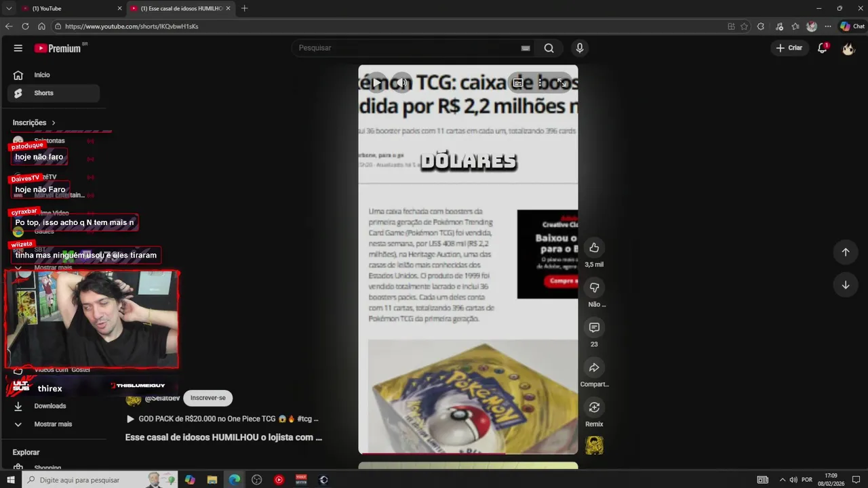Viewport: 868px width, 488px height.
Task: Dislike the Short with thumbs down
Action: coord(594,287)
